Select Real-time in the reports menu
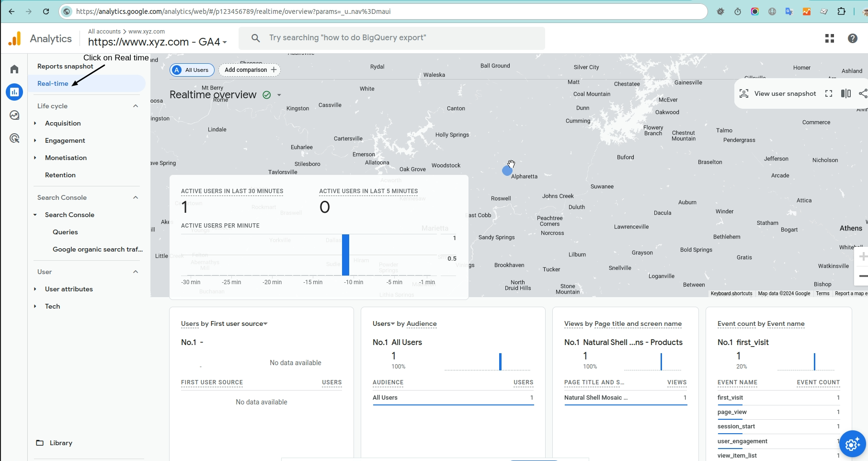The image size is (868, 461). click(x=53, y=83)
